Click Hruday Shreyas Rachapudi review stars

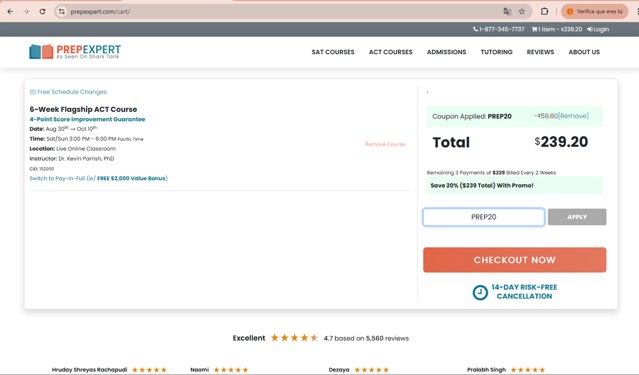[x=149, y=370]
